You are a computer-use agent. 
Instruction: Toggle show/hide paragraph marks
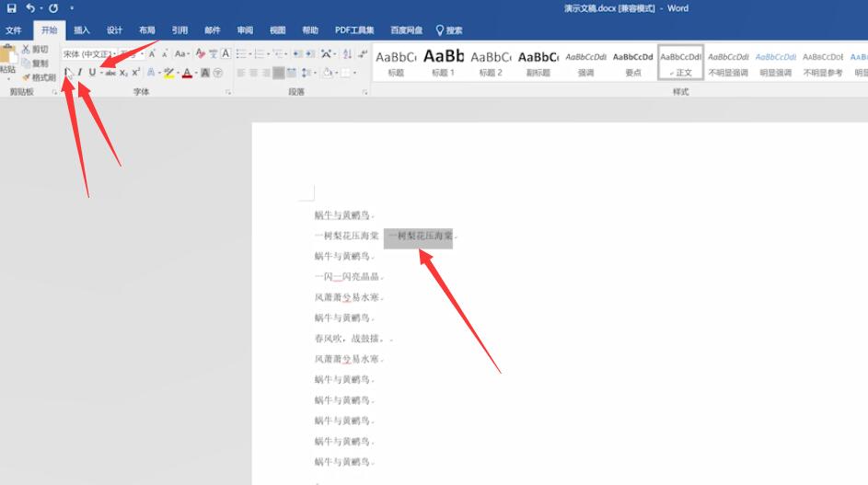[363, 53]
